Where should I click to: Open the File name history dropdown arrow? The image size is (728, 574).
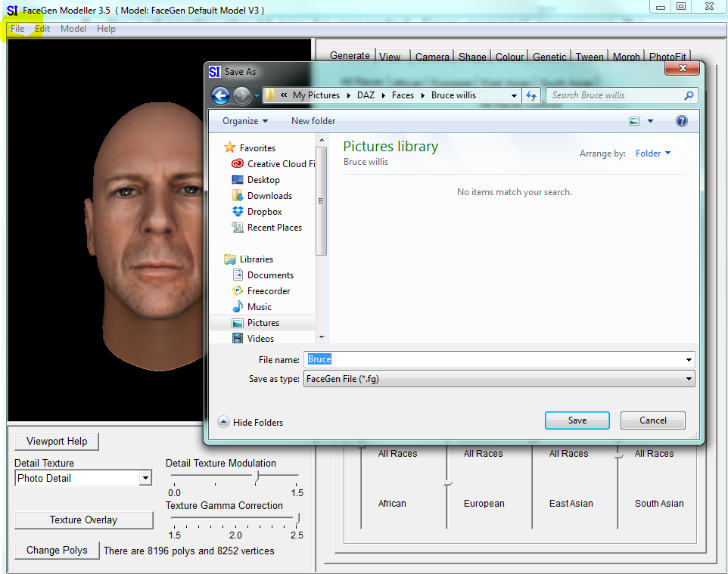pos(687,360)
